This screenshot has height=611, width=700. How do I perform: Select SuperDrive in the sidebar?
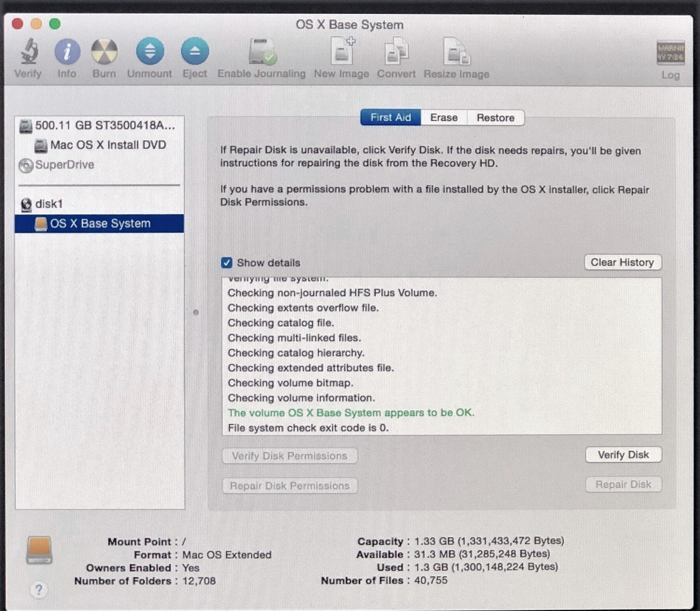[100, 165]
